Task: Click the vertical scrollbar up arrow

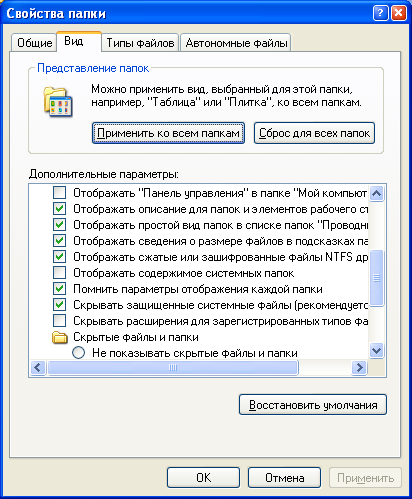Action: [377, 193]
